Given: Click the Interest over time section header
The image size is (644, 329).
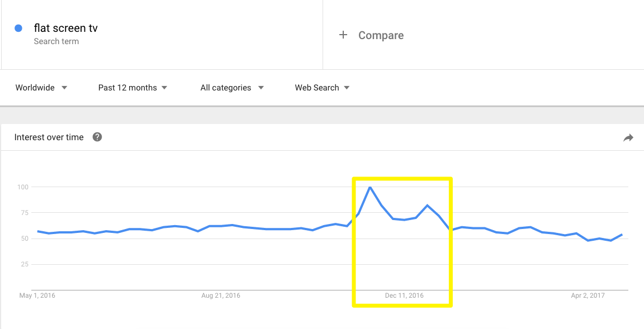Looking at the screenshot, I should click(49, 137).
